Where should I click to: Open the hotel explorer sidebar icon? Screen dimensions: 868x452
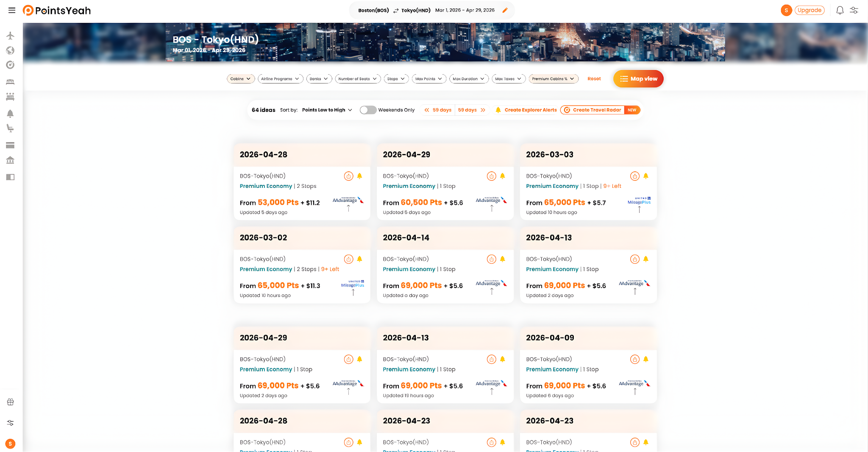11,97
